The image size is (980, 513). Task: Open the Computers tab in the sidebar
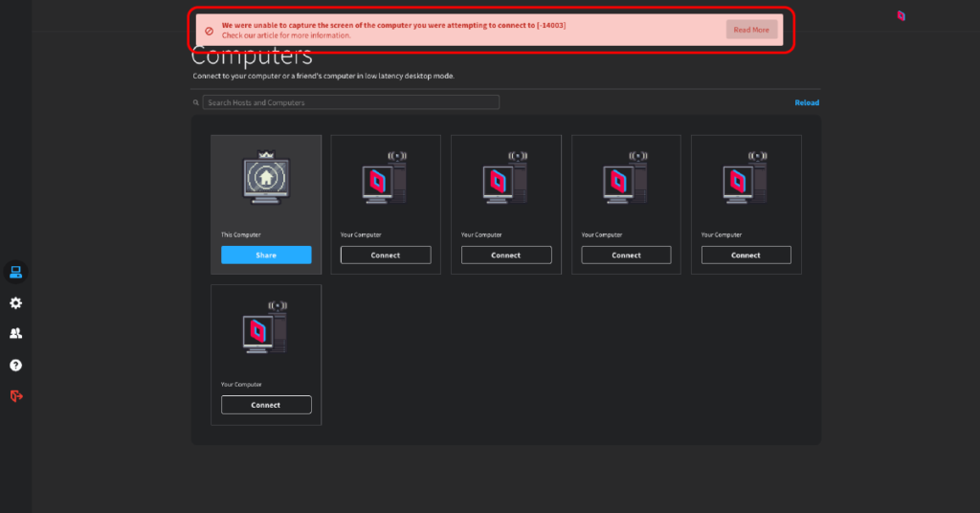pyautogui.click(x=15, y=272)
